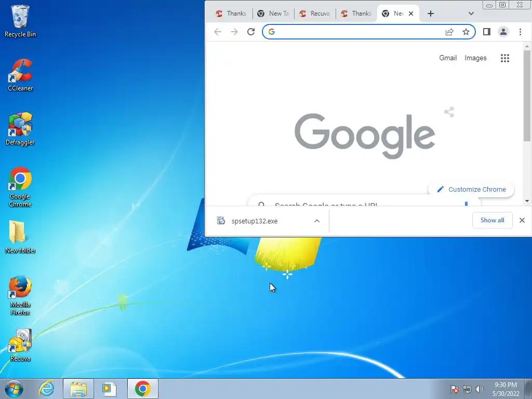Open the tab search dropdown chevron
This screenshot has height=399, width=532.
[471, 14]
